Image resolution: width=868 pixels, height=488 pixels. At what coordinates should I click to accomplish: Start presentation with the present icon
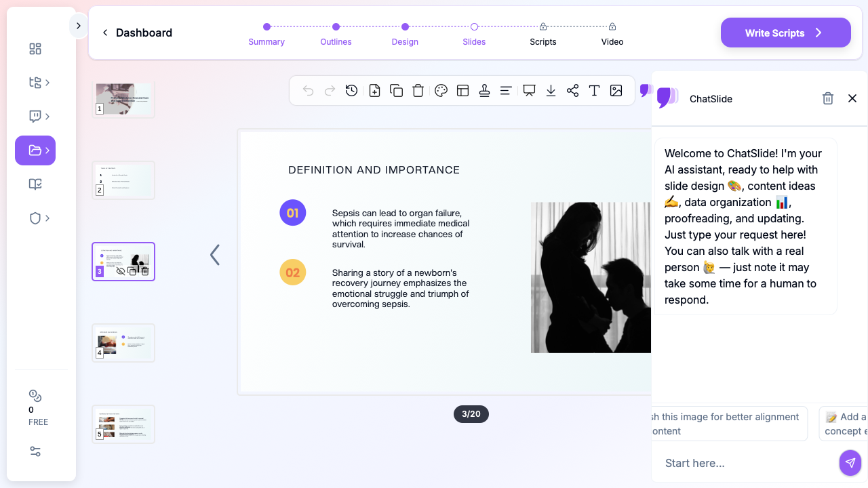pos(529,91)
